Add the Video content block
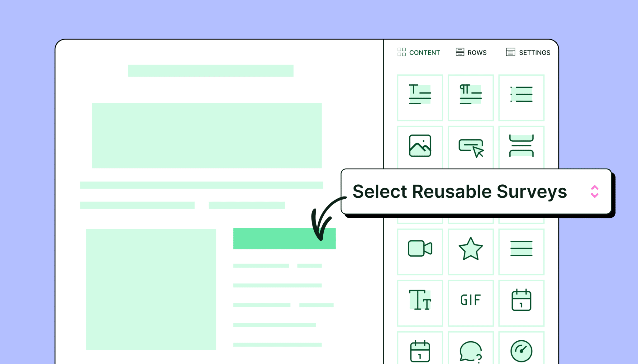 (420, 252)
